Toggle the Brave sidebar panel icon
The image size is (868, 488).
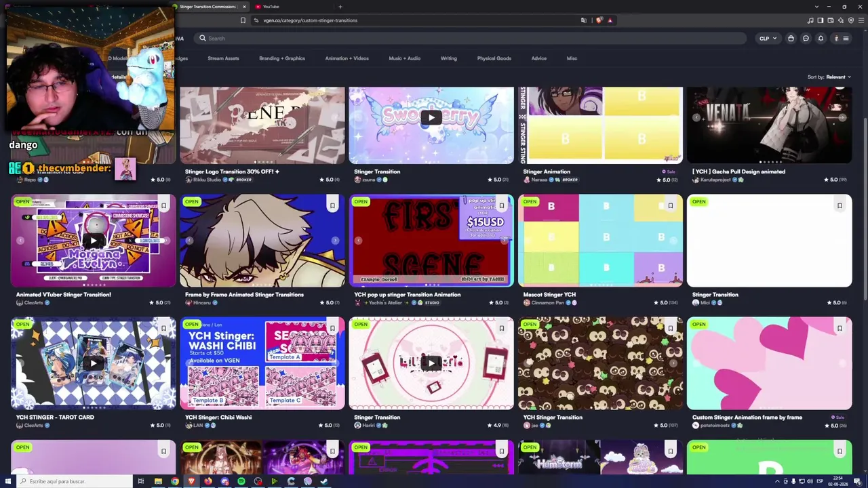point(820,20)
